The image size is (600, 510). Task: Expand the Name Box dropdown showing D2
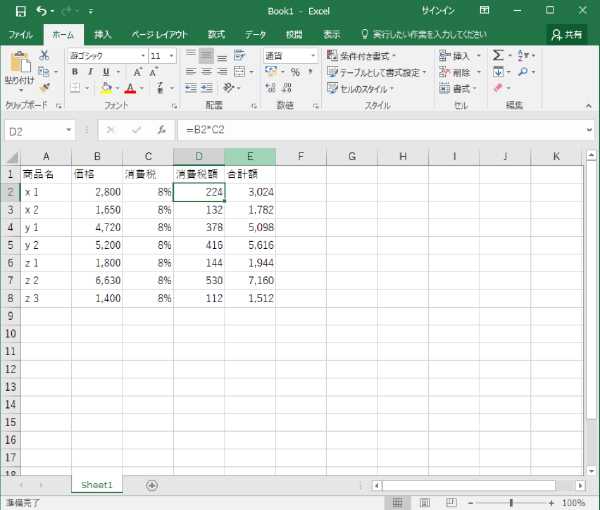pos(69,130)
